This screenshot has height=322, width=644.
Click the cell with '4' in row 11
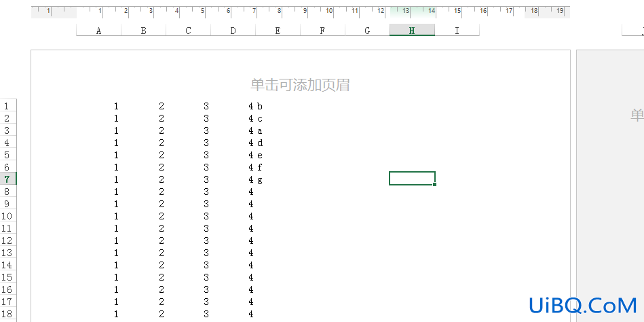233,229
